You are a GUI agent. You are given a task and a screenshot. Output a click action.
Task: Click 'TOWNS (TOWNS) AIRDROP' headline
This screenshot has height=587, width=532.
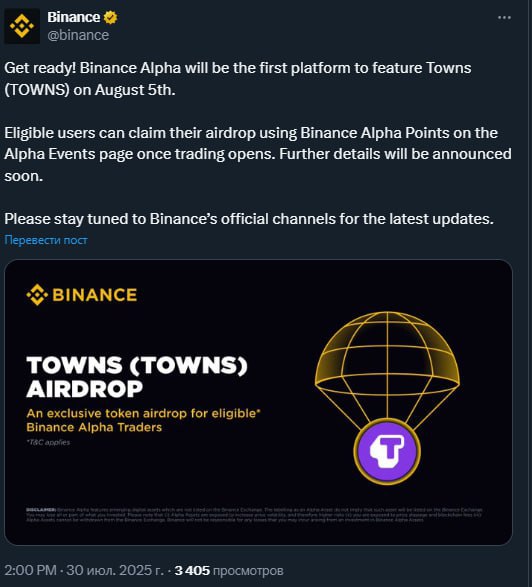pos(137,377)
